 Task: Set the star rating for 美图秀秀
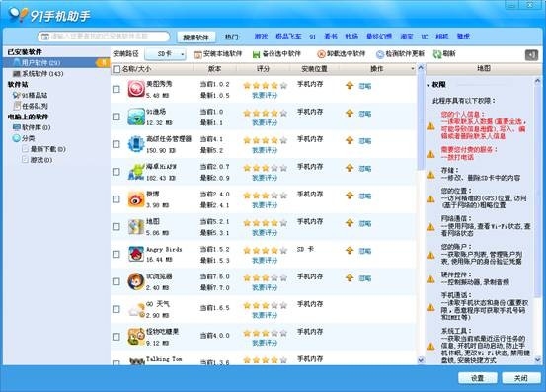(x=265, y=85)
